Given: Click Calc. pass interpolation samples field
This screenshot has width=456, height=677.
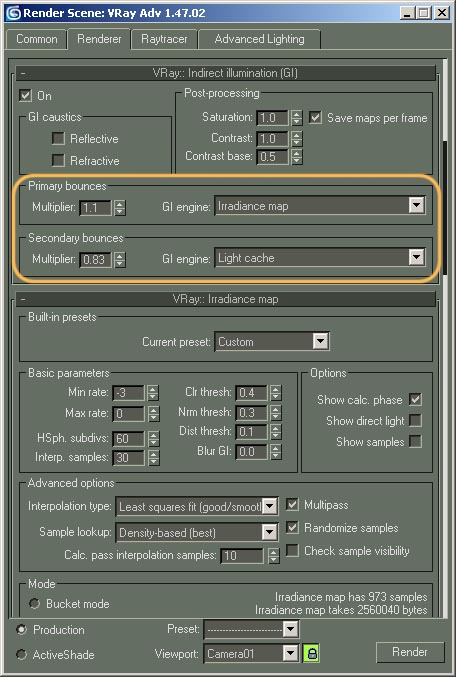Looking at the screenshot, I should click(242, 556).
